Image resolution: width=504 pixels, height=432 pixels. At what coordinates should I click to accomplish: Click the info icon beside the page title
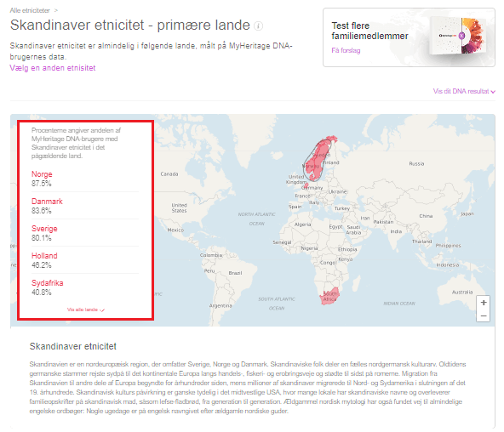click(259, 26)
